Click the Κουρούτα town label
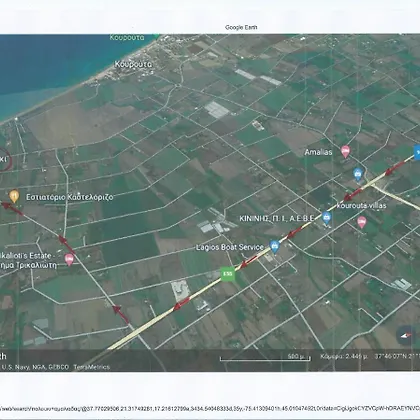 [133, 64]
